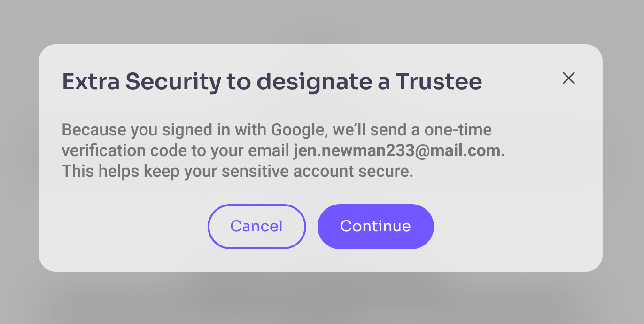Click empty dialog area below the buttons
644x324 pixels.
click(x=319, y=260)
